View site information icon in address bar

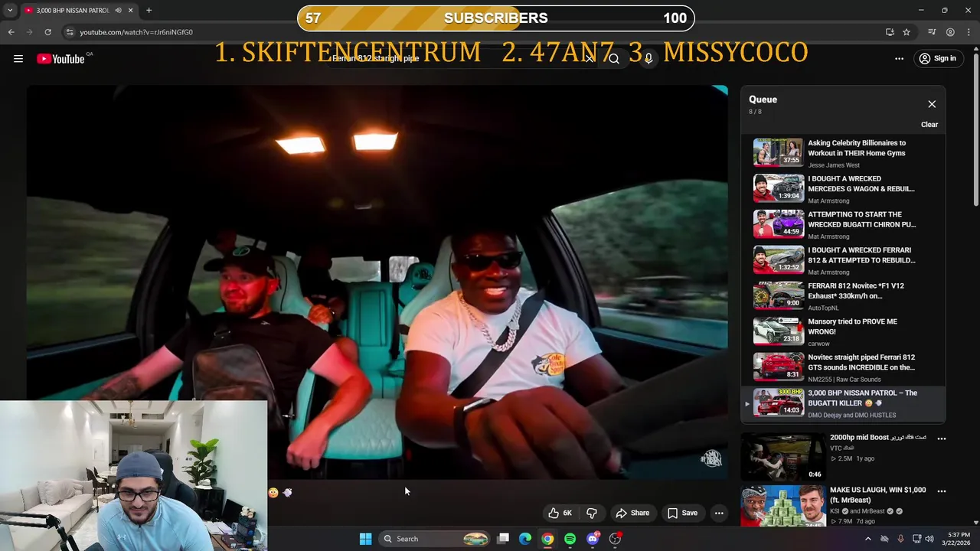coord(70,32)
